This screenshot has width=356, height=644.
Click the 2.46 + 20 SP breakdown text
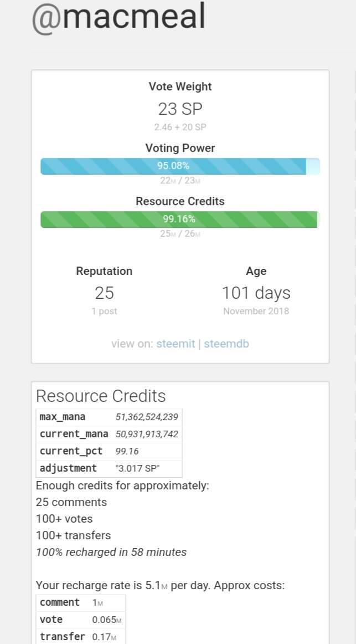point(180,127)
